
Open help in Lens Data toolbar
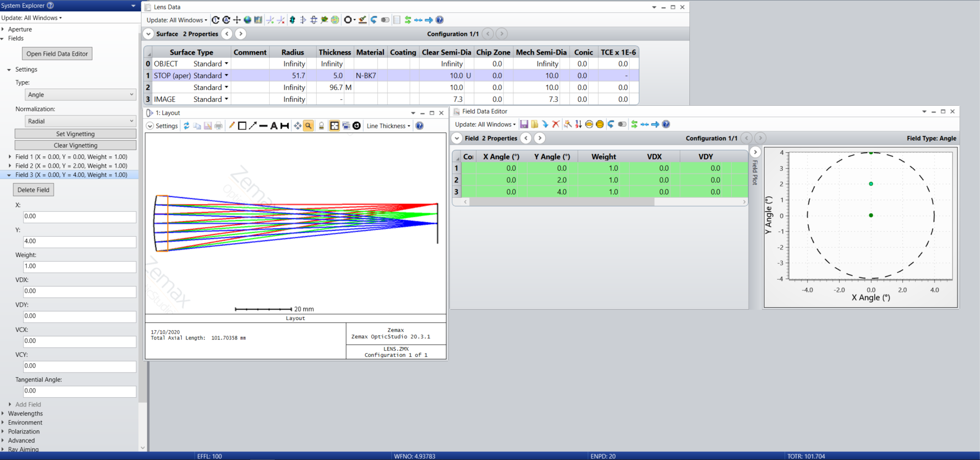pyautogui.click(x=440, y=20)
